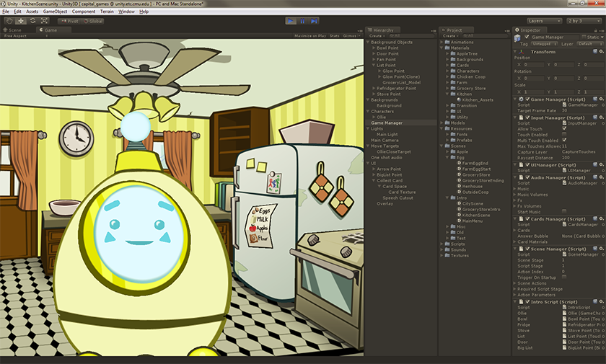This screenshot has width=606, height=364.
Task: Open the Free Aspect dropdown
Action: 25,36
